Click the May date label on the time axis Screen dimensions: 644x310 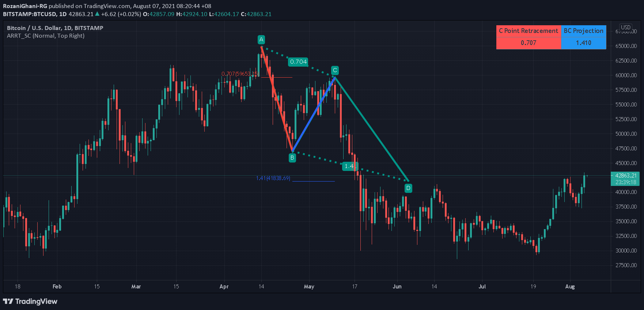pyautogui.click(x=309, y=287)
